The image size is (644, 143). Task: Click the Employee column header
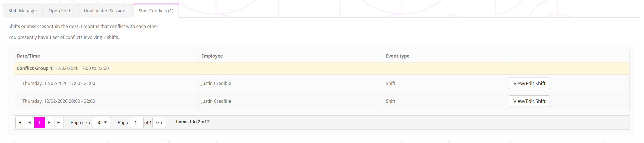coord(212,56)
